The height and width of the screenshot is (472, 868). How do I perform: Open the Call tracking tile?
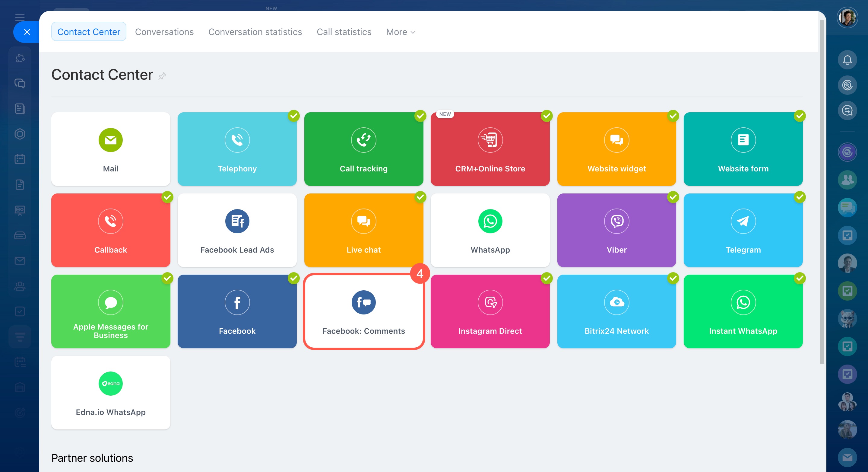pos(363,149)
